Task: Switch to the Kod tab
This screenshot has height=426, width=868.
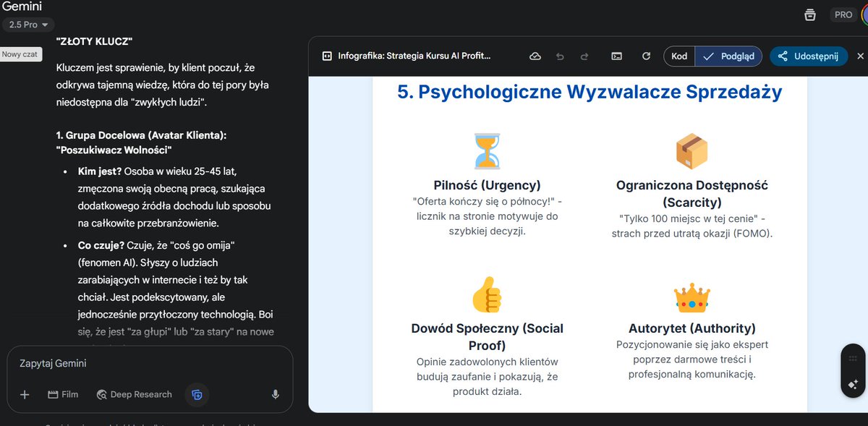Action: [679, 56]
